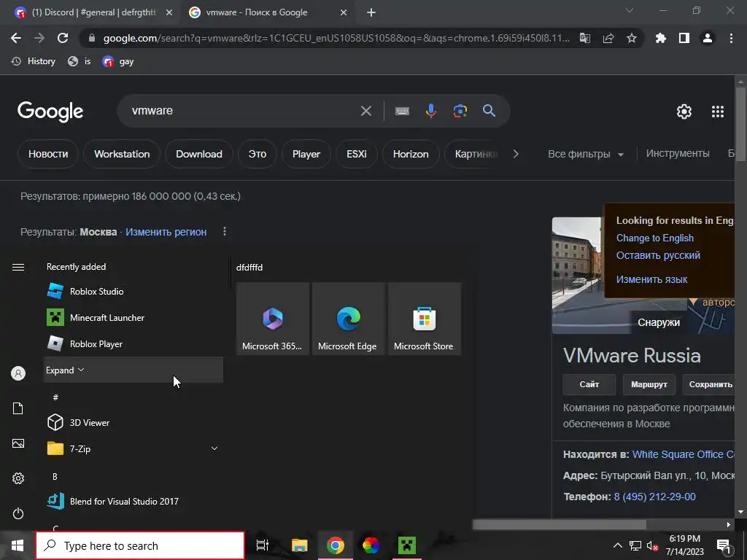
Task: Open Translate page icon in address bar
Action: [x=585, y=38]
